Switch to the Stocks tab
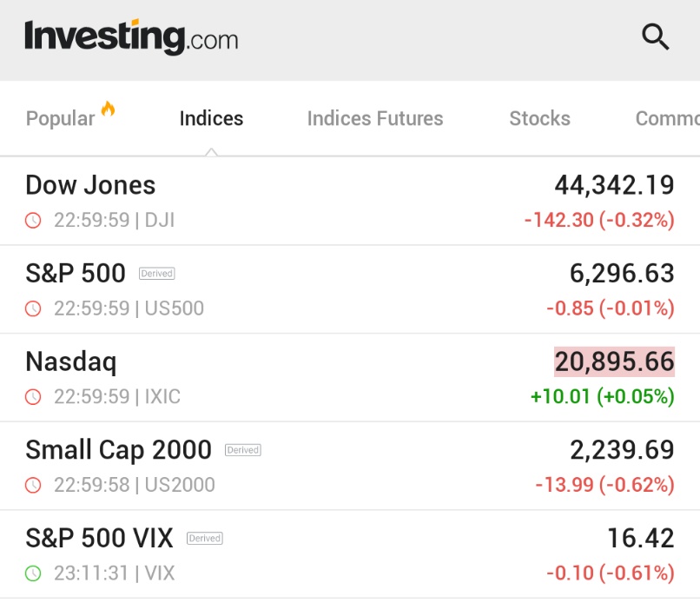The height and width of the screenshot is (603, 700). pos(539,119)
